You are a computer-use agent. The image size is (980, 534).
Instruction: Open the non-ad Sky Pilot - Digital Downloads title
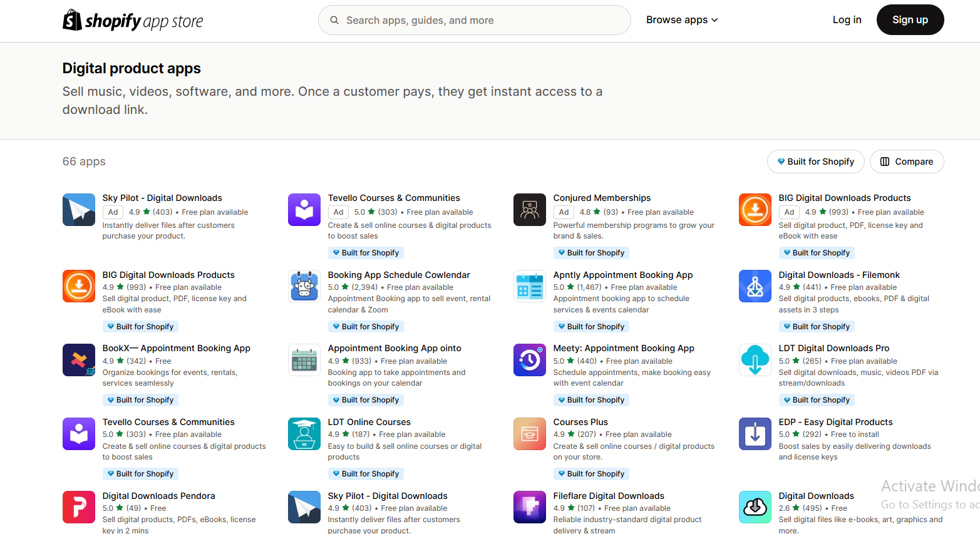click(388, 496)
